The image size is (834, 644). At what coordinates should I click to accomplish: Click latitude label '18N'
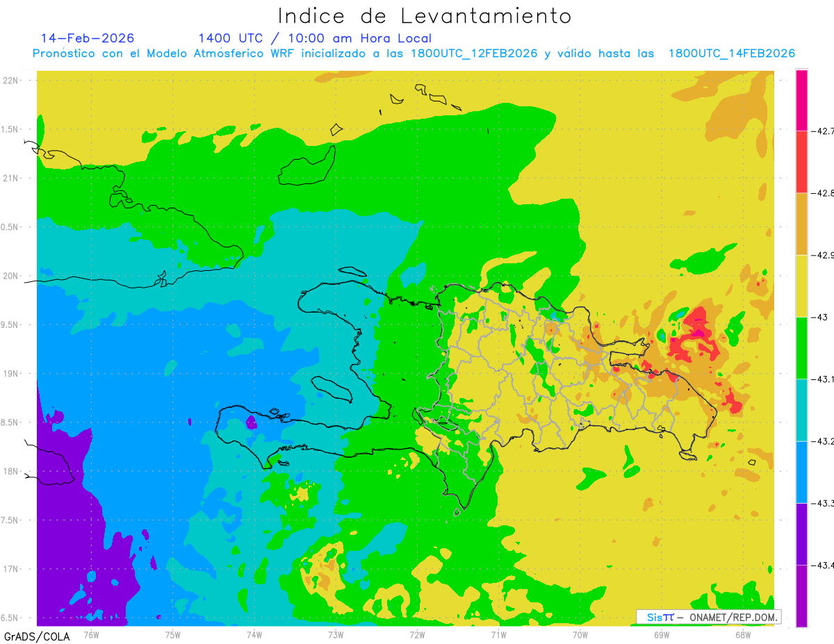(x=10, y=471)
